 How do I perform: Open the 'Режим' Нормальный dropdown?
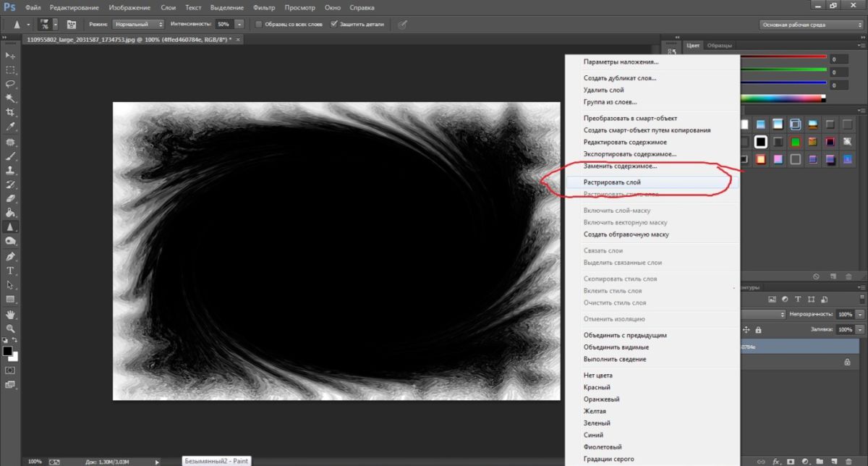tap(139, 24)
